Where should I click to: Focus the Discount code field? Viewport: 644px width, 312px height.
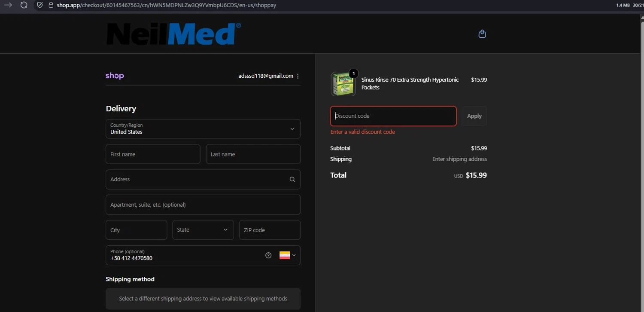pos(393,116)
